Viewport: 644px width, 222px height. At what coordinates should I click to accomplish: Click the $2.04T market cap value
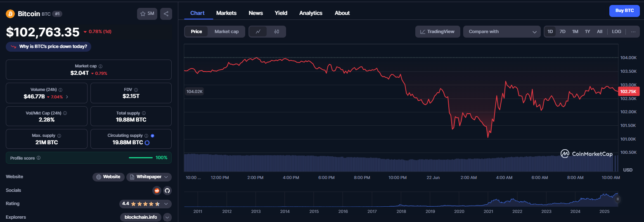[80, 73]
